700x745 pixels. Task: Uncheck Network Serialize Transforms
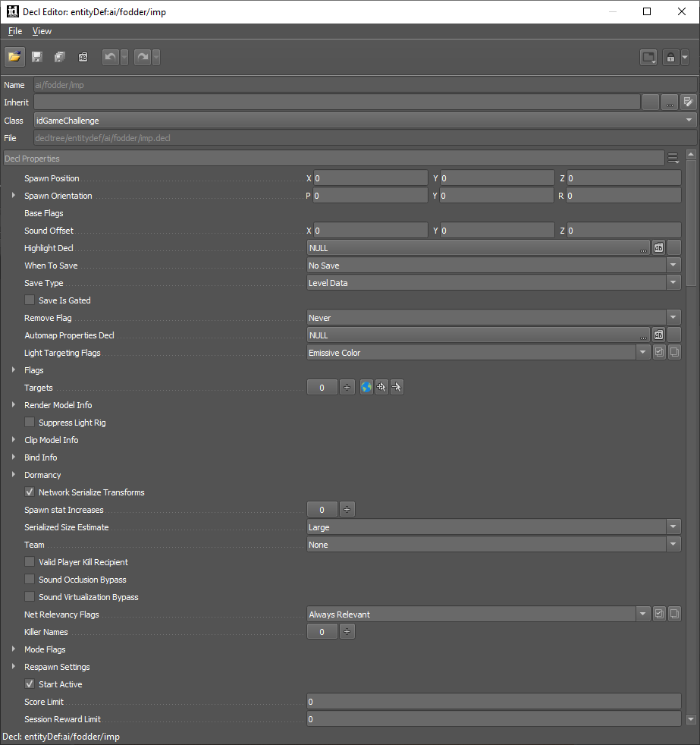coord(30,492)
